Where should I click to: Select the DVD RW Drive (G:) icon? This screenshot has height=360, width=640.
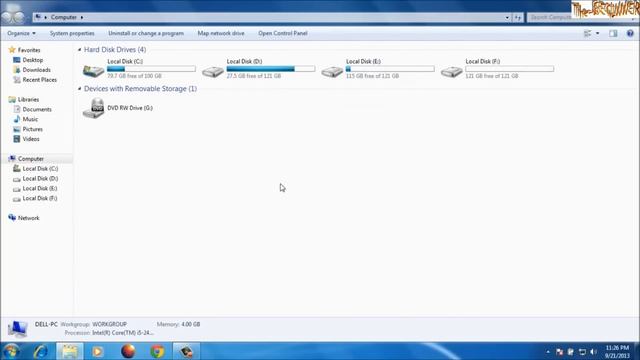[93, 108]
